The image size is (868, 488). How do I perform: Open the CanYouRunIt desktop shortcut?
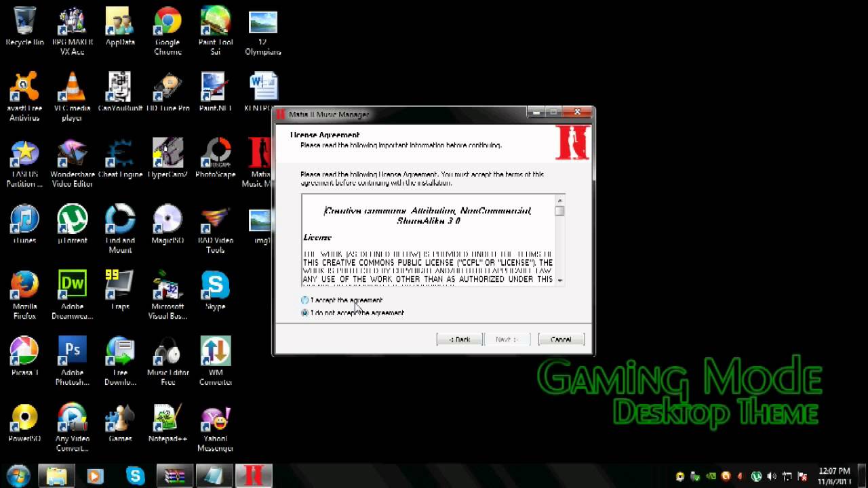pos(120,92)
